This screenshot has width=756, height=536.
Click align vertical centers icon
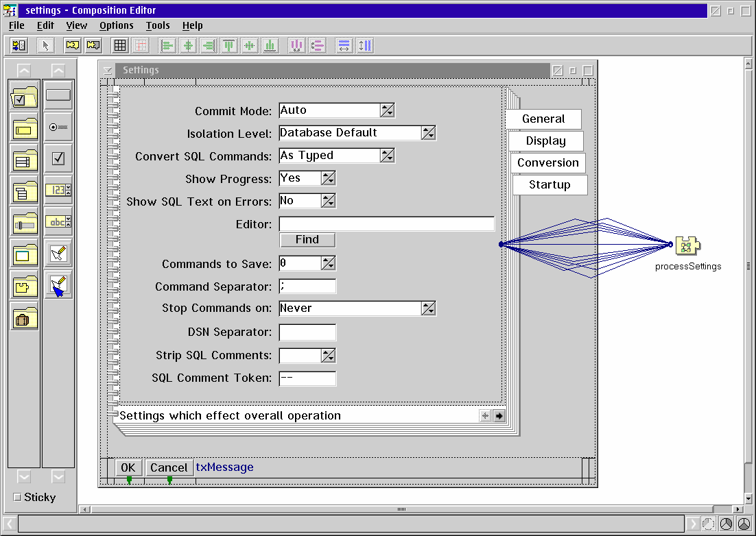[250, 46]
